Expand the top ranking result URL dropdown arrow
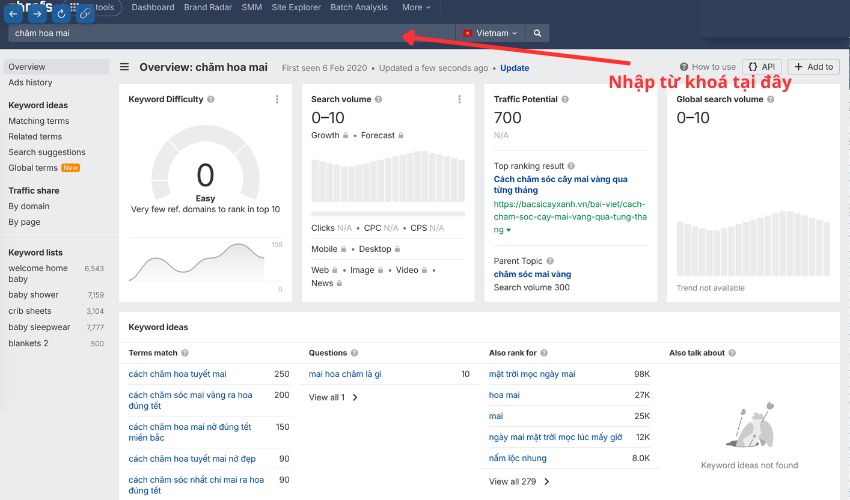 509,230
